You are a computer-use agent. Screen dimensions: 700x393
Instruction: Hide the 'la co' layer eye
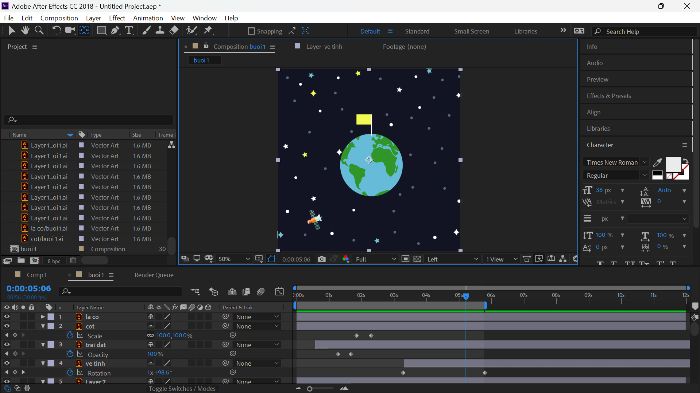pos(7,317)
